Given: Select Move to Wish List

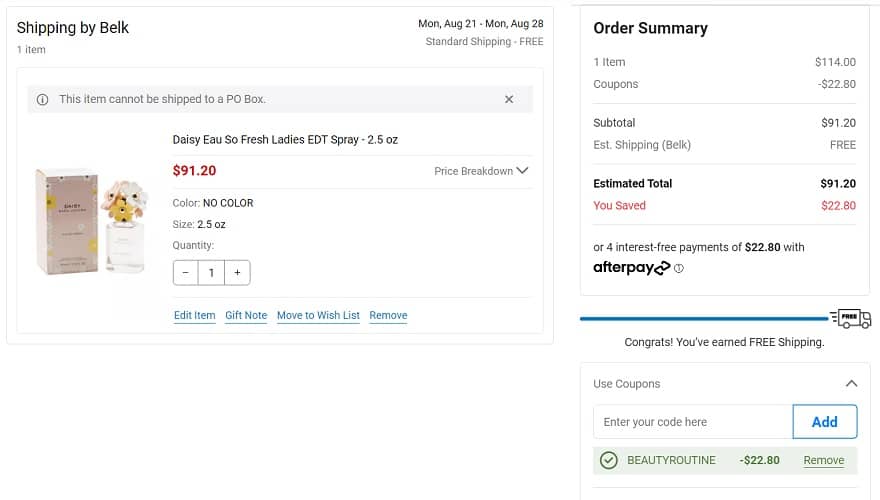Looking at the screenshot, I should (318, 315).
